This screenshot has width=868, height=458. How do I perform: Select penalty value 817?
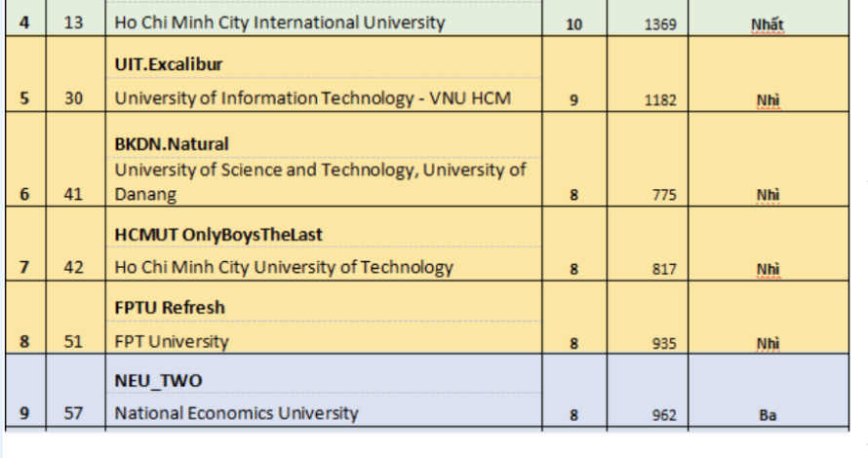click(664, 269)
